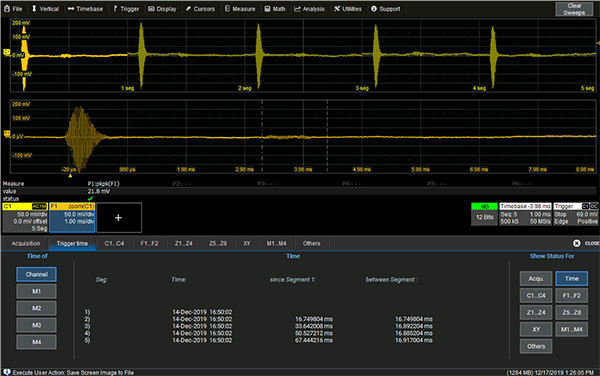Show status for Z5..Z8 button
This screenshot has height=376, width=600.
coord(572,313)
